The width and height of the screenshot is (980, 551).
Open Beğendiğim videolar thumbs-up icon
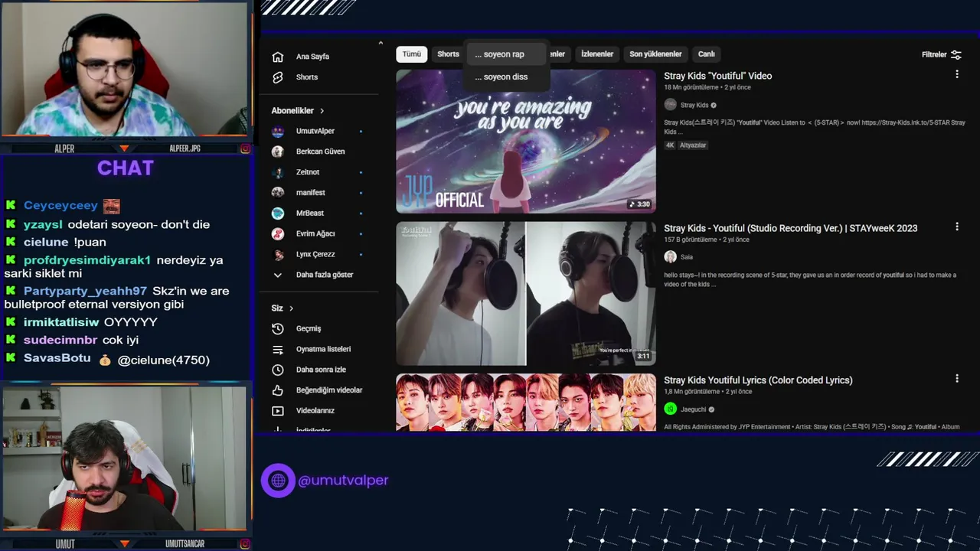(x=278, y=390)
